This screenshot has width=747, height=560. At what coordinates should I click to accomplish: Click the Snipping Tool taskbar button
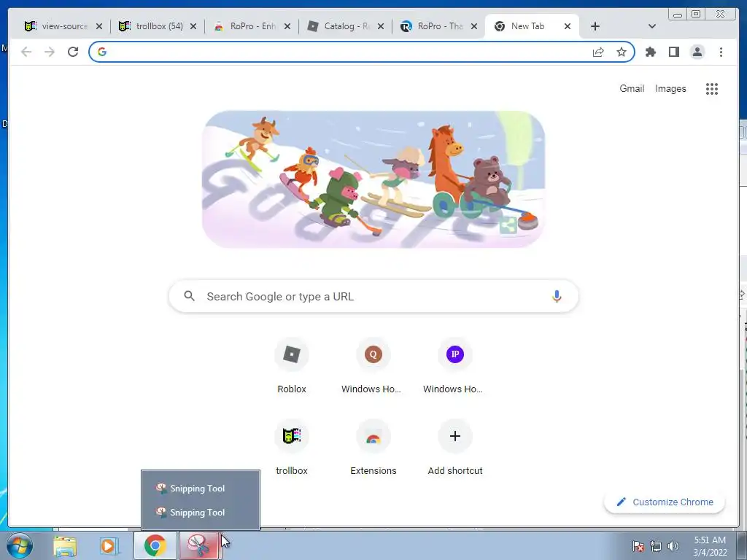199,545
